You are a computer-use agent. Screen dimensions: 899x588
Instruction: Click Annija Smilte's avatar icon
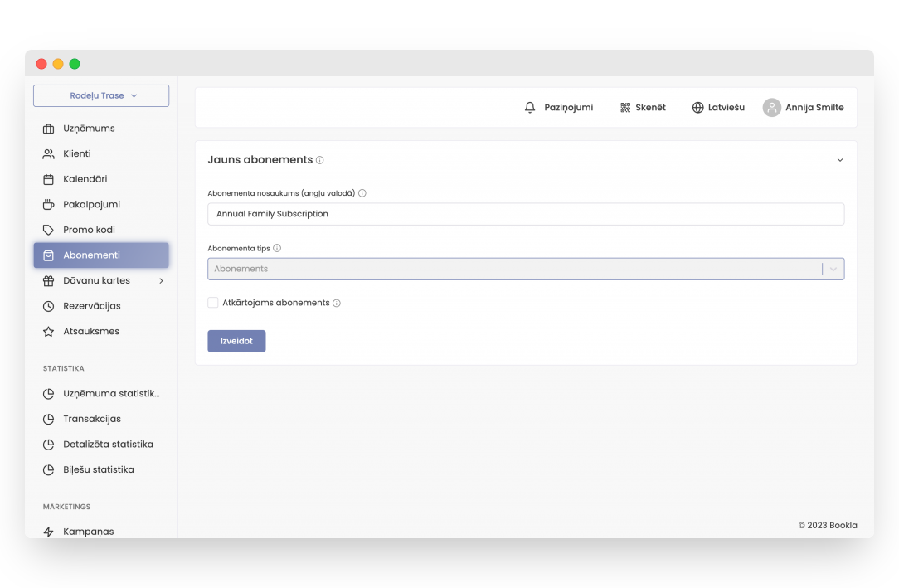click(x=771, y=108)
